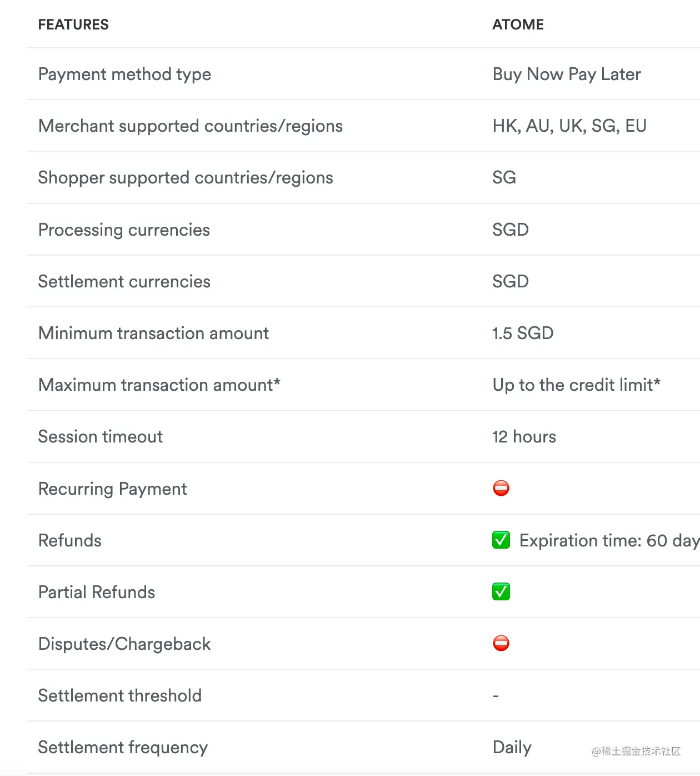This screenshot has width=700, height=776.
Task: Click the 12 hours session timeout value
Action: [x=524, y=436]
